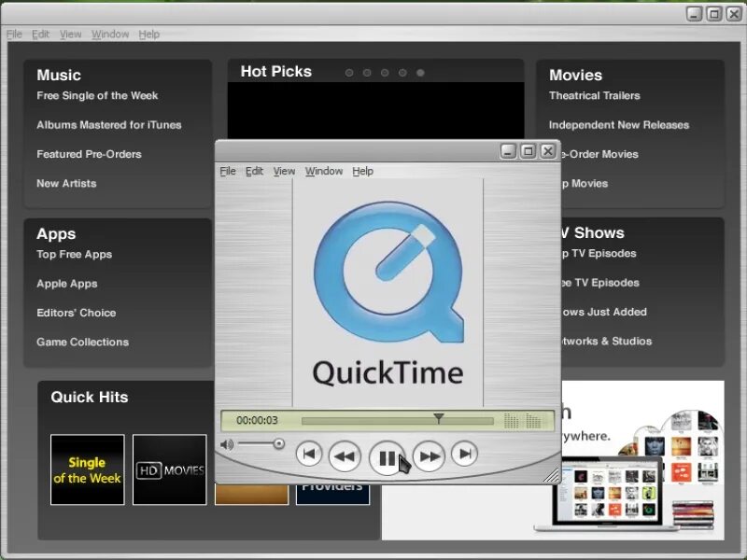747x560 pixels.
Task: Click the fast-forward button in QuickTime
Action: (x=430, y=456)
